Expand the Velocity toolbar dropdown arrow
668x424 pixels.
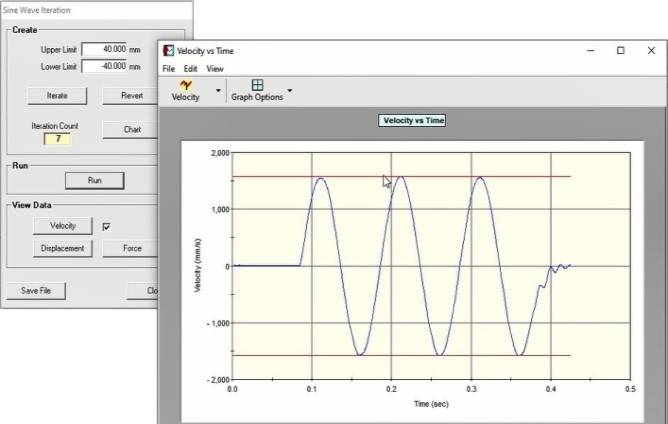[x=218, y=90]
